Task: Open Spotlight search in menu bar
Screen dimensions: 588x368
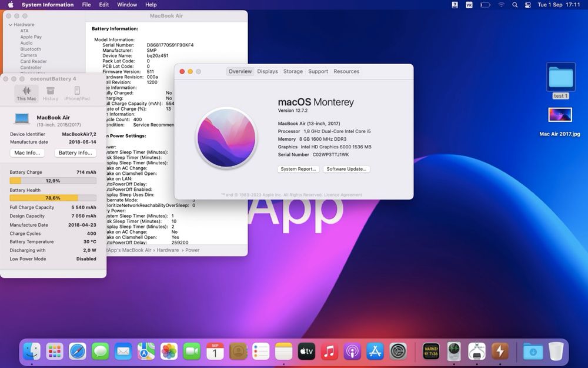Action: point(515,5)
